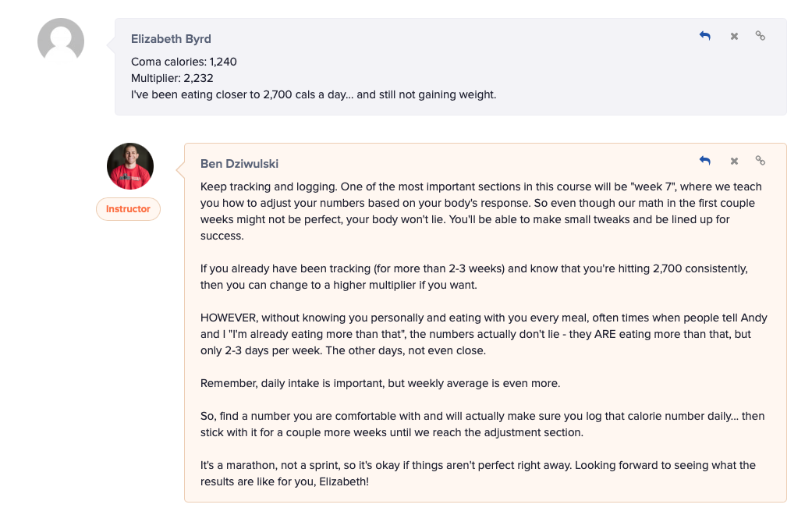Click the paragraph starting 'If you already have been tracking'
This screenshot has width=812, height=515.
pos(474,277)
